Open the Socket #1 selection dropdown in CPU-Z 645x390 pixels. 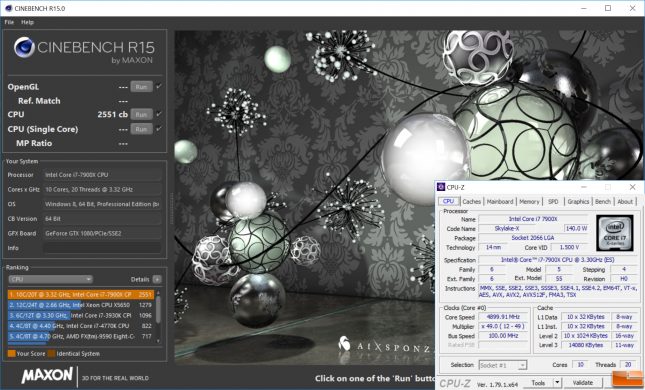point(503,365)
